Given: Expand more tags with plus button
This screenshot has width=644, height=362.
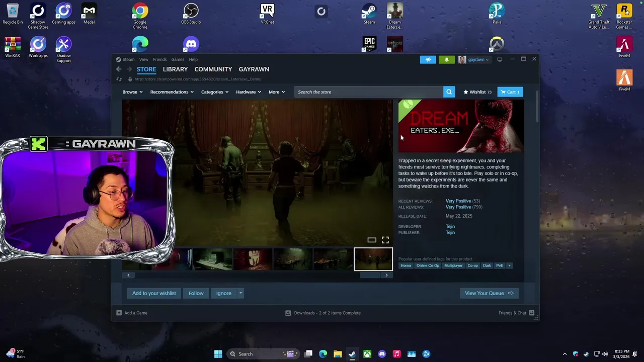Looking at the screenshot, I should point(509,265).
